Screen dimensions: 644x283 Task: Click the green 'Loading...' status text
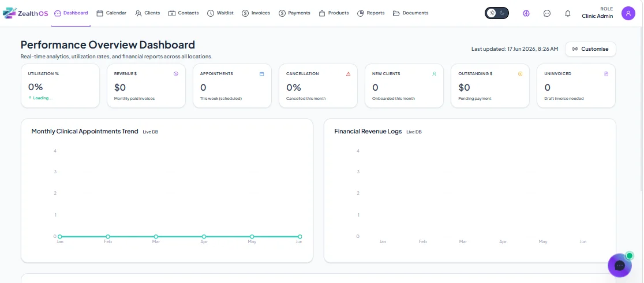43,98
